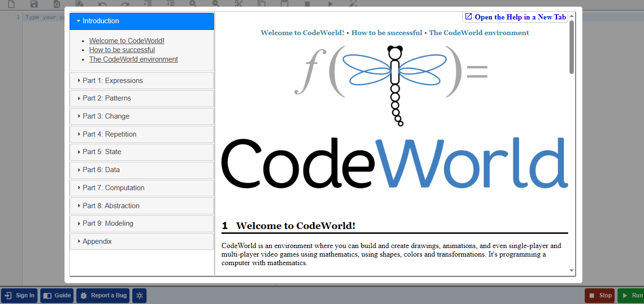Click the clipboard paste icon
This screenshot has width=644, height=304.
[x=284, y=3]
